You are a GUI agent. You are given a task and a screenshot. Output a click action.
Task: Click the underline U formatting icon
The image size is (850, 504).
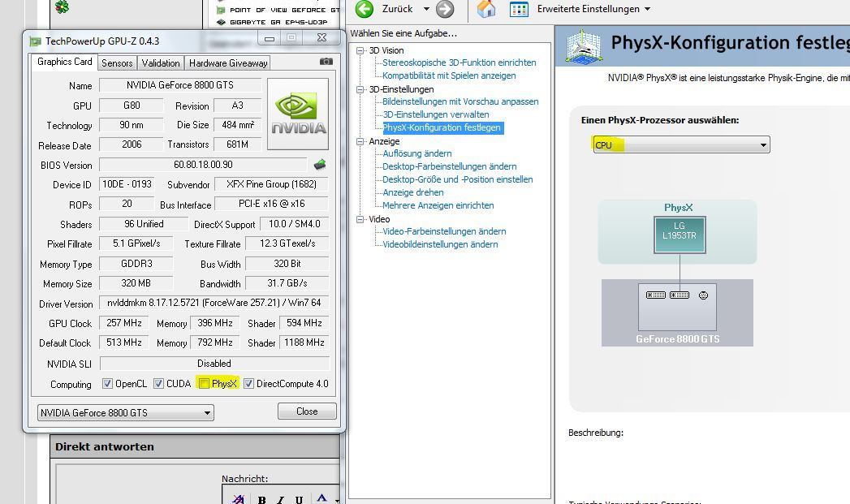click(299, 500)
